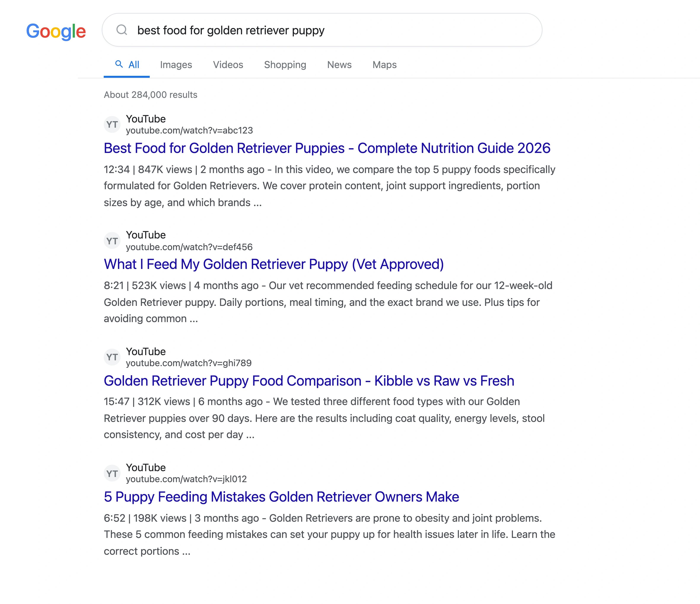Click the Google logo
This screenshot has width=700, height=604.
click(x=56, y=31)
